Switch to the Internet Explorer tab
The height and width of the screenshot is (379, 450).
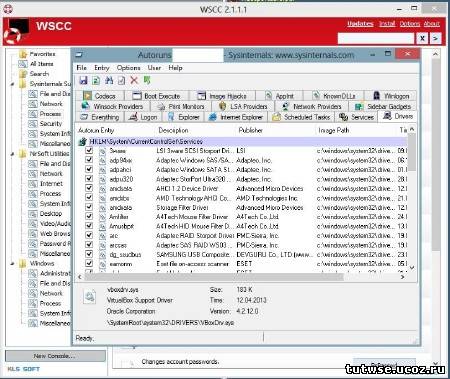(x=236, y=117)
